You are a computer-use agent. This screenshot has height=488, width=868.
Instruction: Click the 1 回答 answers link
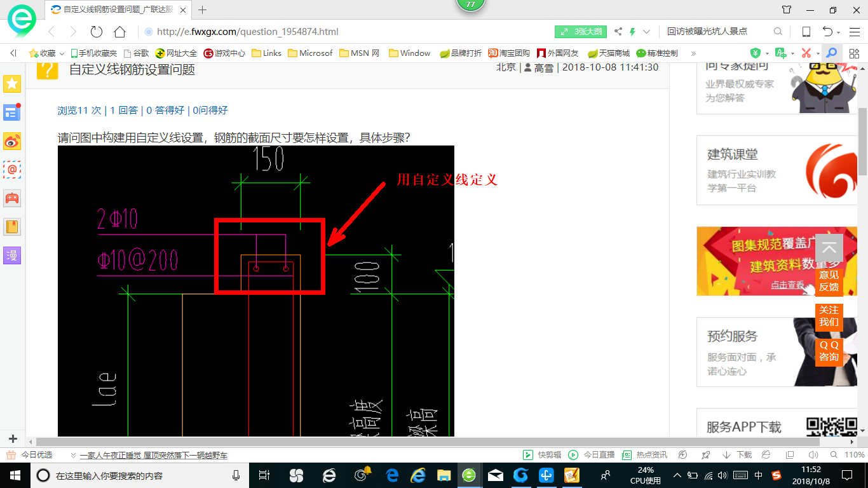124,111
